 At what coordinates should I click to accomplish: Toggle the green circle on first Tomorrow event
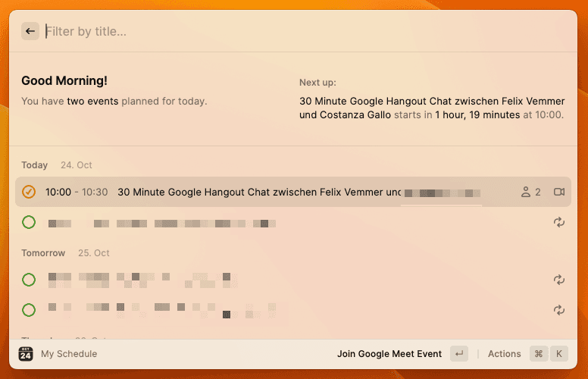pyautogui.click(x=29, y=280)
